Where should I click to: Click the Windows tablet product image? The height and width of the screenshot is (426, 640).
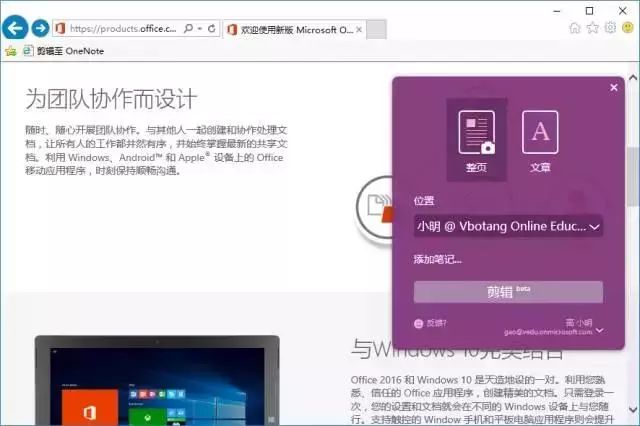click(157, 381)
